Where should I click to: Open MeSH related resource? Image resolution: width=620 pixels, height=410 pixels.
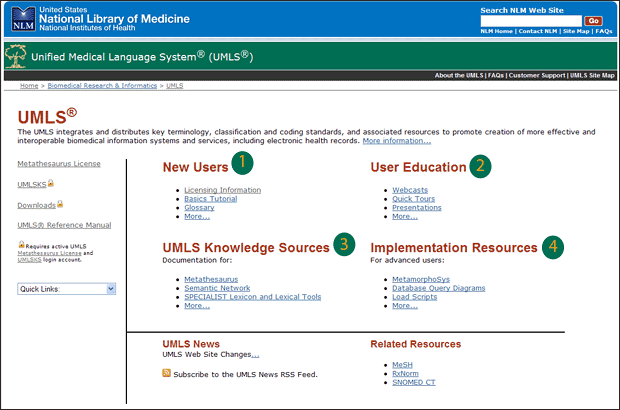click(x=402, y=365)
